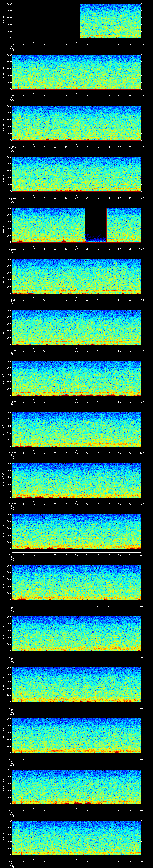Select the spectrogram panel starting at 2:14:00
The image size is (153, 868).
coord(77,531)
